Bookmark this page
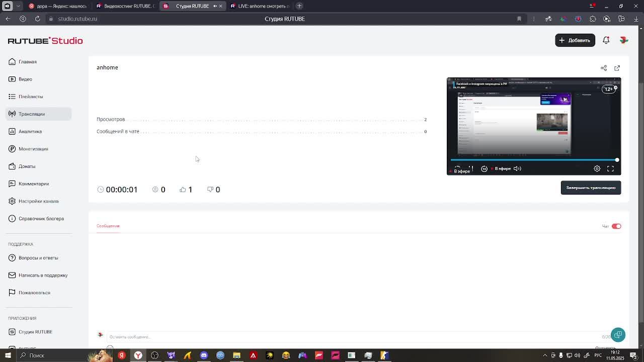The width and height of the screenshot is (644, 362). (x=519, y=19)
